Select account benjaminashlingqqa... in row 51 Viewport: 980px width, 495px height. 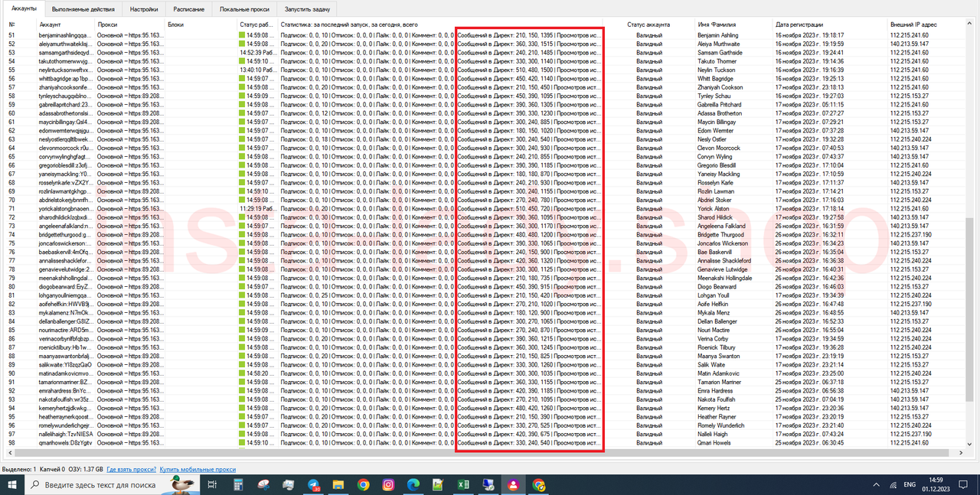tap(65, 35)
